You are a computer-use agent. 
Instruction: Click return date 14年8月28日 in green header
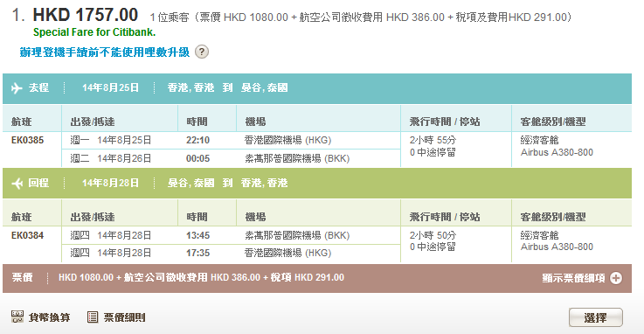tap(110, 184)
